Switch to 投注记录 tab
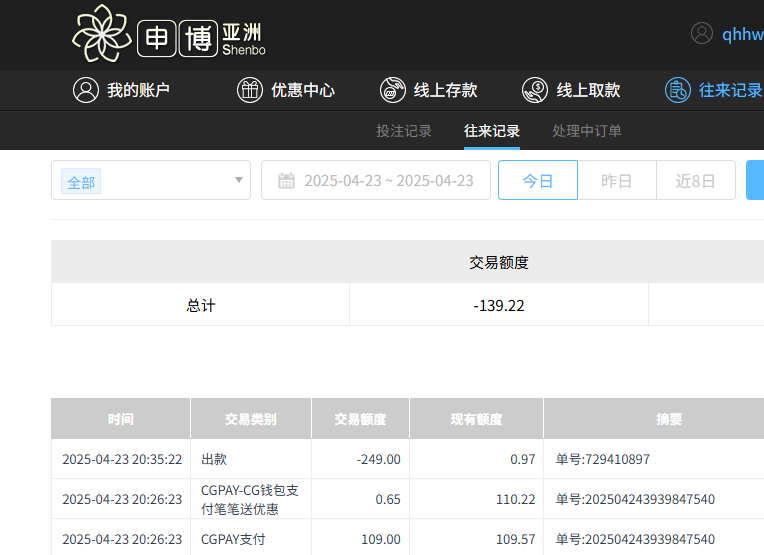764x555 pixels. [x=404, y=131]
